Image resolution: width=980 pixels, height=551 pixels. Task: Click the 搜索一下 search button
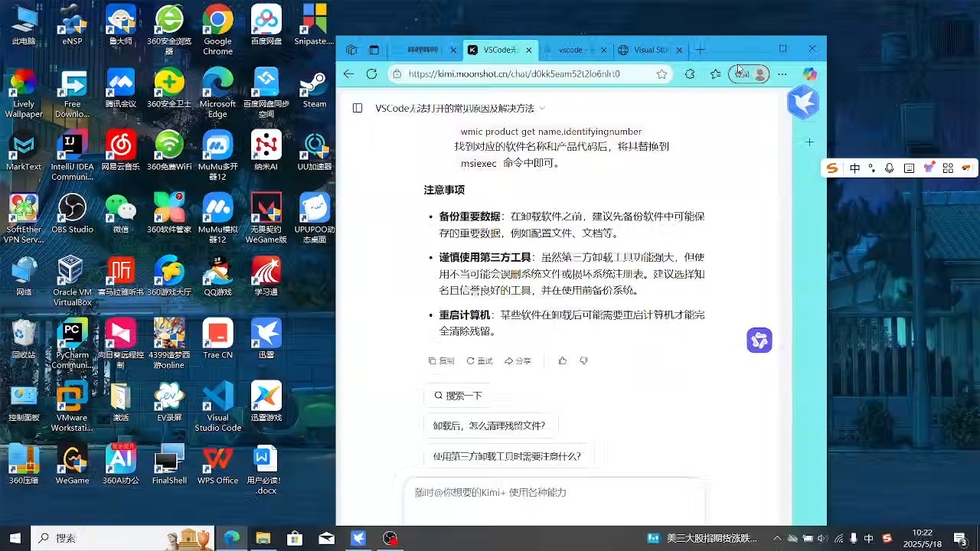[457, 396]
